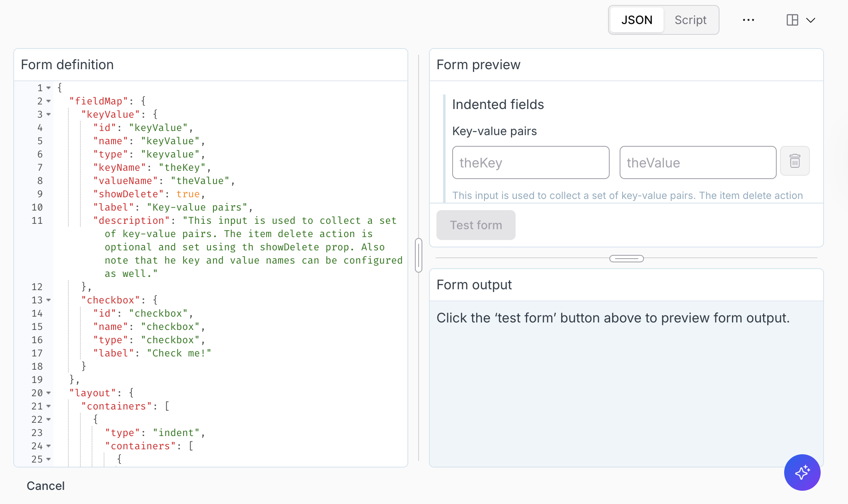Image resolution: width=848 pixels, height=504 pixels.
Task: Click the theKey input field
Action: tap(531, 162)
